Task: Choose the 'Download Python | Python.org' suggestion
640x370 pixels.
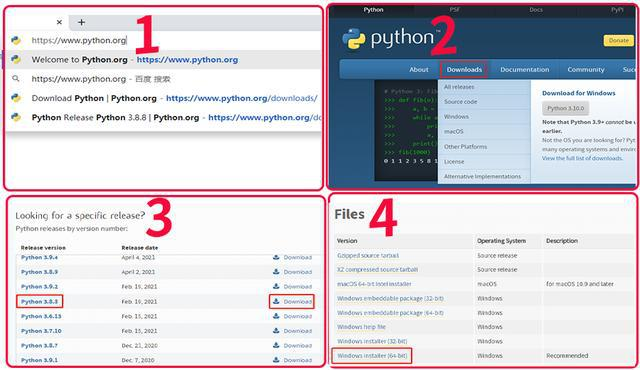Action: (163, 98)
